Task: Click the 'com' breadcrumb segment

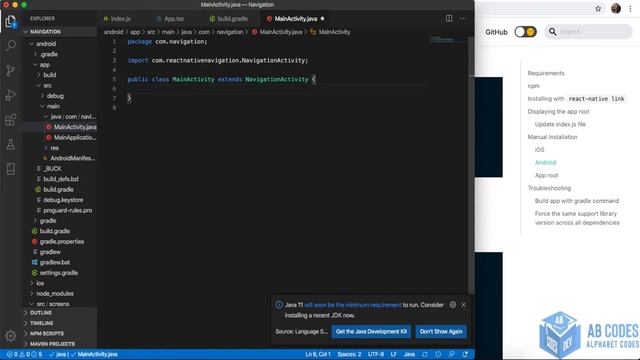Action: pos(204,32)
